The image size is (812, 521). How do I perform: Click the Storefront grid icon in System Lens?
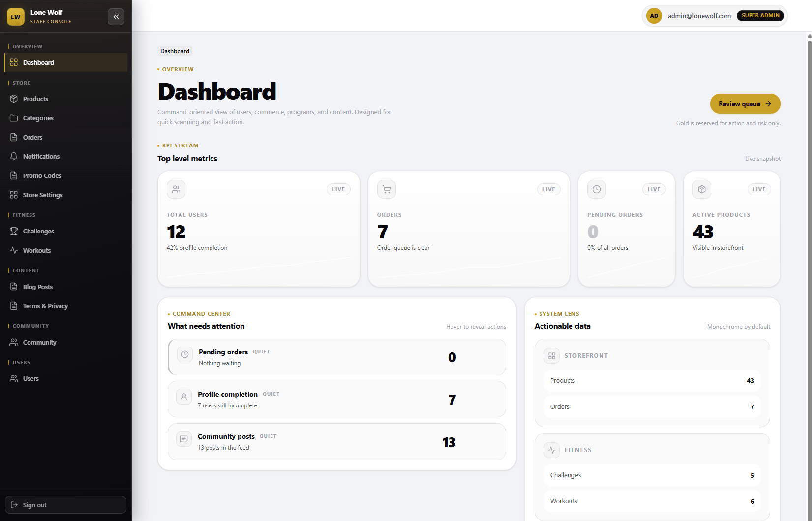click(x=552, y=355)
